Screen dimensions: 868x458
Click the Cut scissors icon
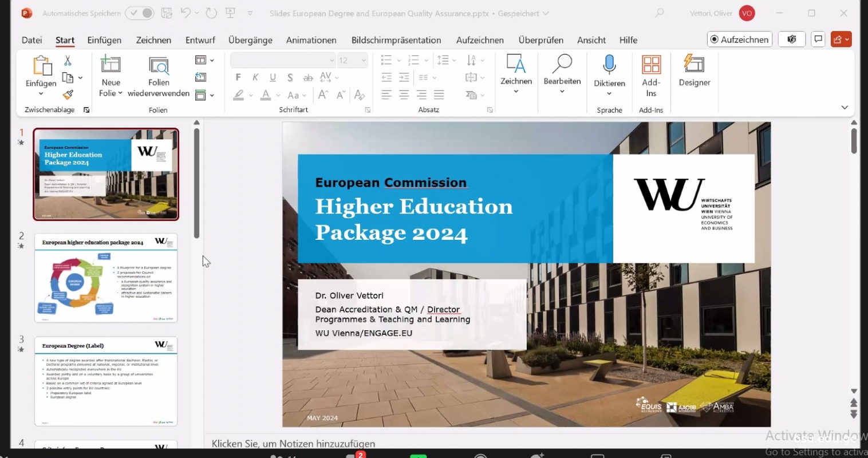coord(68,60)
